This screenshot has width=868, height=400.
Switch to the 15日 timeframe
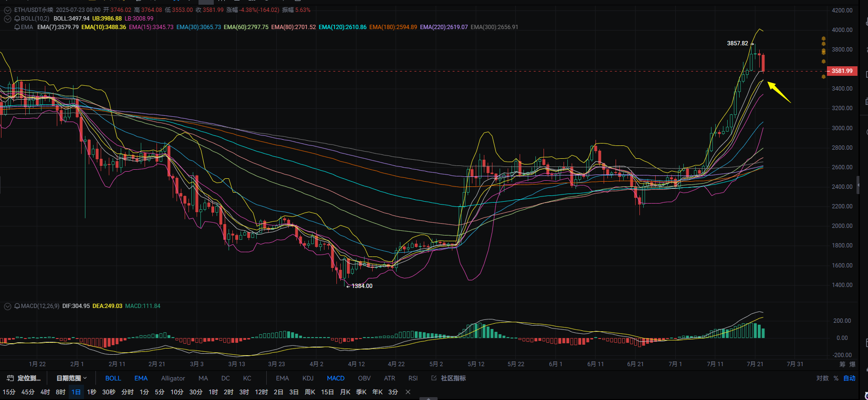327,392
